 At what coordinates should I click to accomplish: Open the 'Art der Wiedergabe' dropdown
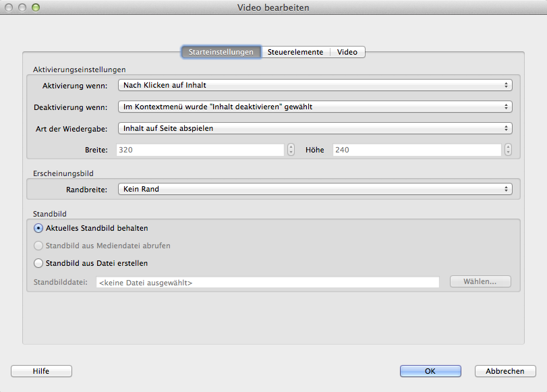314,128
